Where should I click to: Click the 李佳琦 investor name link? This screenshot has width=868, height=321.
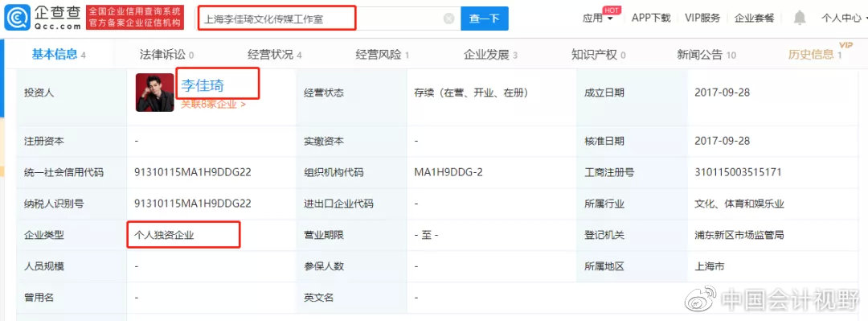(203, 85)
